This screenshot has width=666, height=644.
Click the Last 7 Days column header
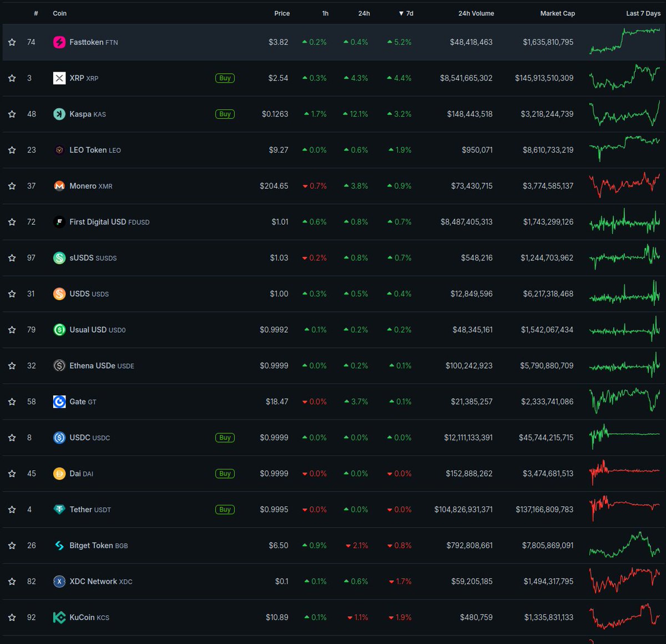(643, 13)
